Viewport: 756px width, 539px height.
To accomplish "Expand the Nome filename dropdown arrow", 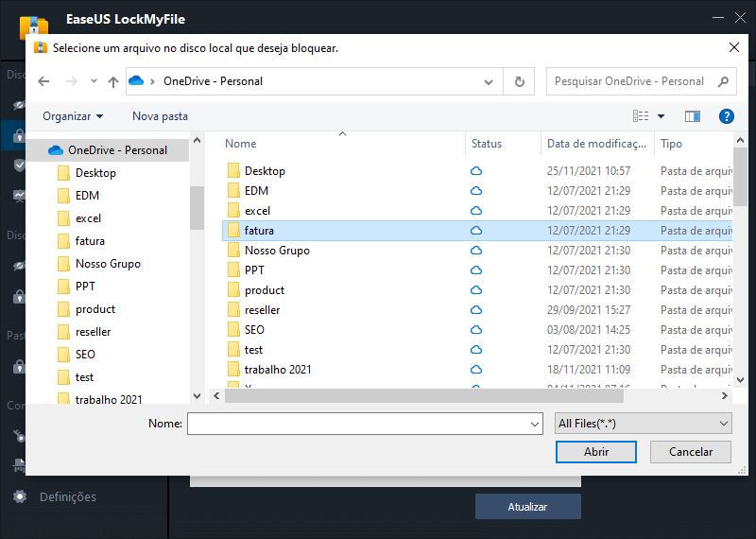I will [x=535, y=425].
